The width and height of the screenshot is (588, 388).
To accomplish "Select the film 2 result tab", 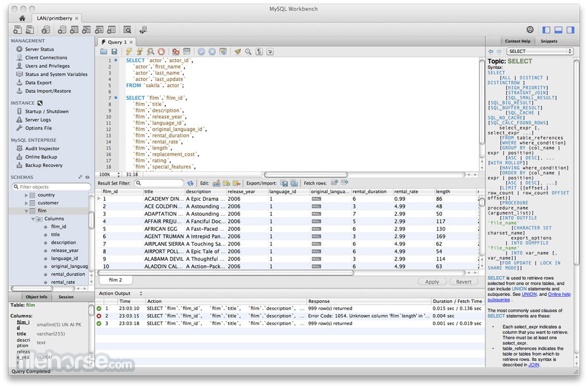I will (115, 280).
